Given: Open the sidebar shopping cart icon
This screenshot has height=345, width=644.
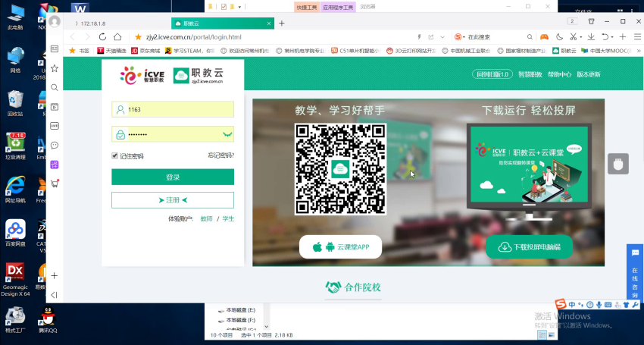Looking at the screenshot, I should click(x=55, y=183).
